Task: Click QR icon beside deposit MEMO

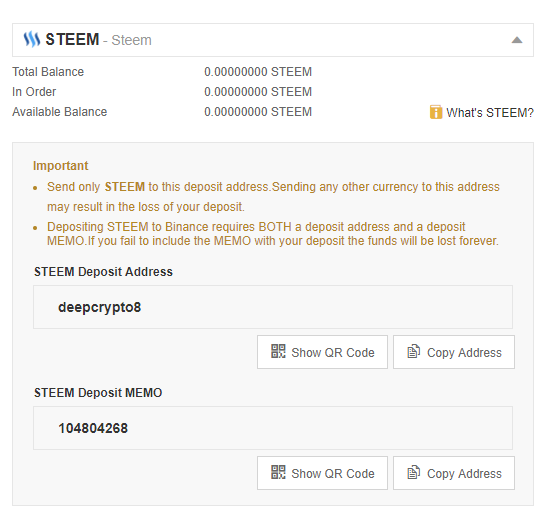Action: click(278, 472)
